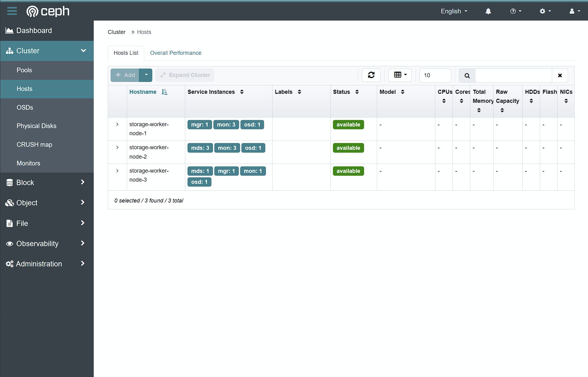Open the settings gear menu
Image resolution: width=588 pixels, height=377 pixels.
pos(545,11)
